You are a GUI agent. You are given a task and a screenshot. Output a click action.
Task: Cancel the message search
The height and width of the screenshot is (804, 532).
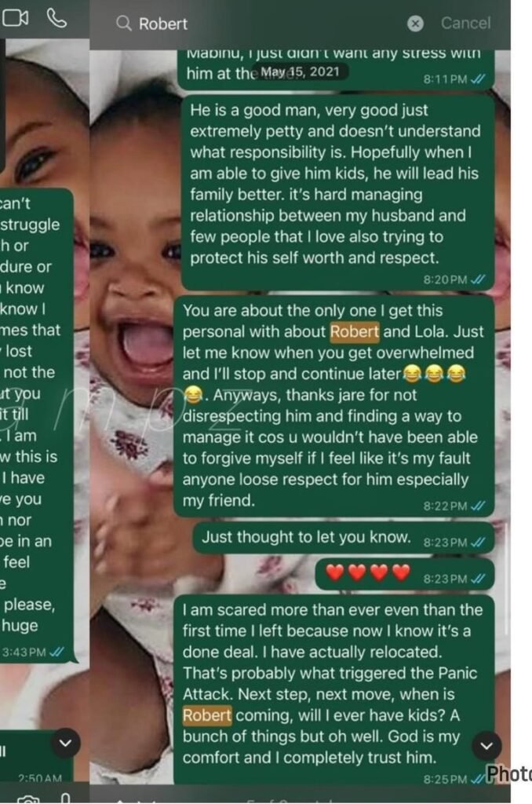465,23
